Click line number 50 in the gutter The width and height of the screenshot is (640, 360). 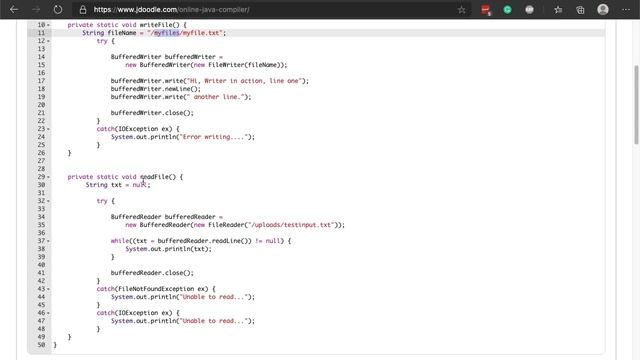tap(41, 345)
